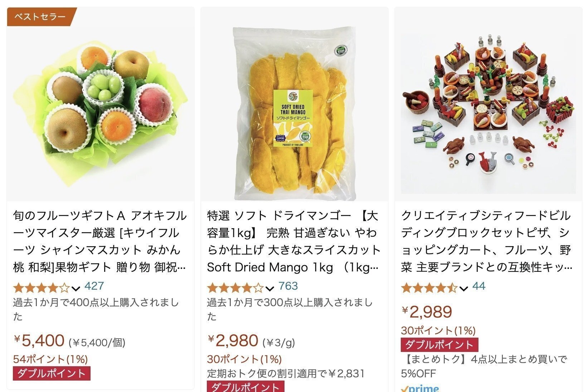Open the food building block set image
This screenshot has width=584, height=392.
[x=488, y=104]
